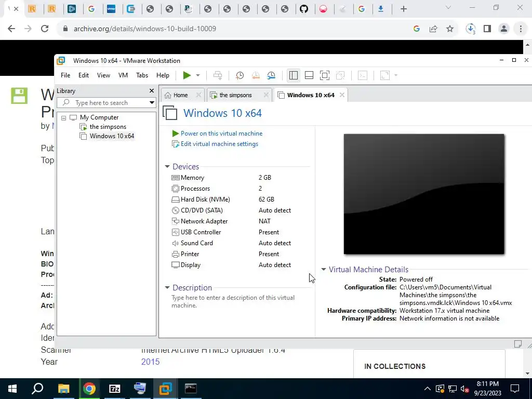Image resolution: width=532 pixels, height=399 pixels.
Task: Click the revert to snapshot icon
Action: click(x=256, y=75)
